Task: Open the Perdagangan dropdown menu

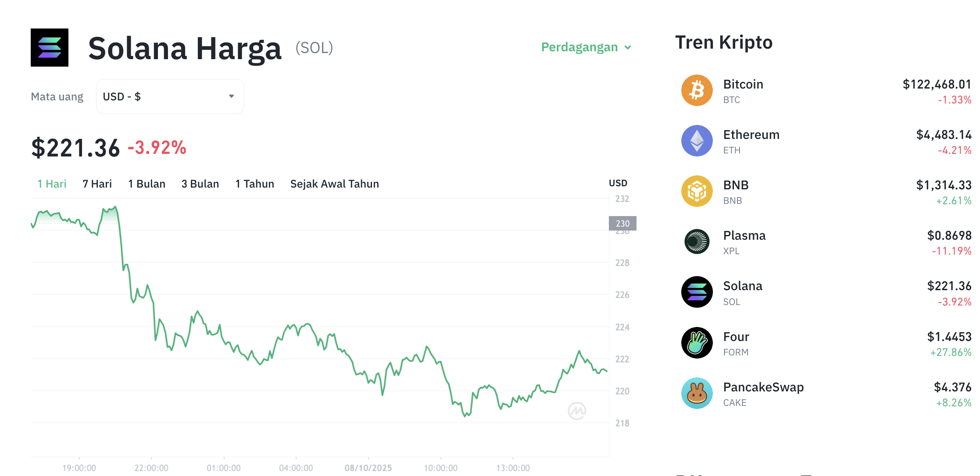Action: tap(586, 47)
